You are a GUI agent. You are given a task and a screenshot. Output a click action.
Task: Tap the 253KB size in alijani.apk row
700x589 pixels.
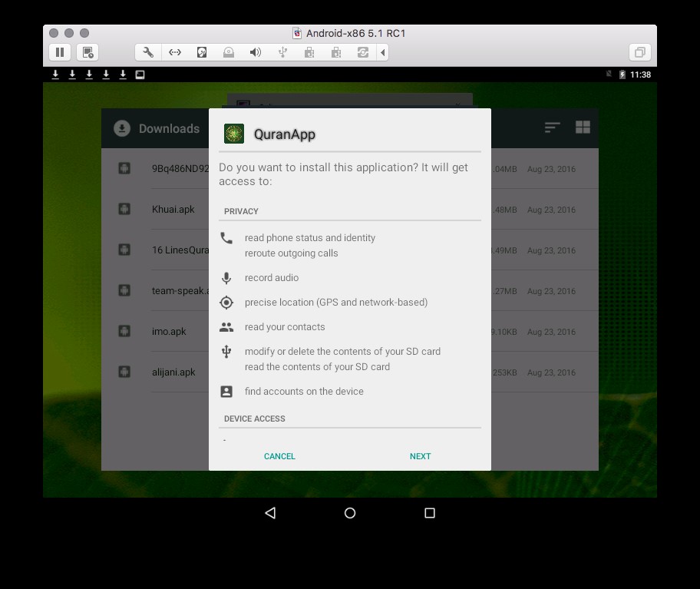(x=504, y=372)
